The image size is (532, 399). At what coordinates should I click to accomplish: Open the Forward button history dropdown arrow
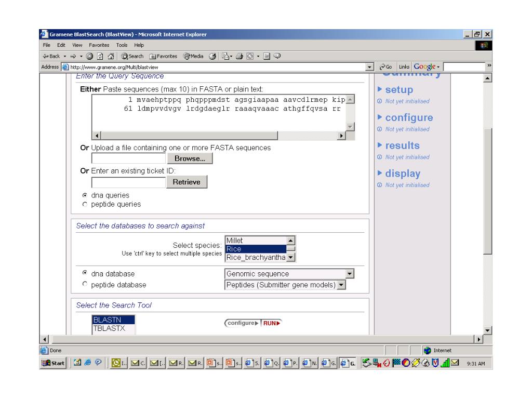pyautogui.click(x=81, y=56)
